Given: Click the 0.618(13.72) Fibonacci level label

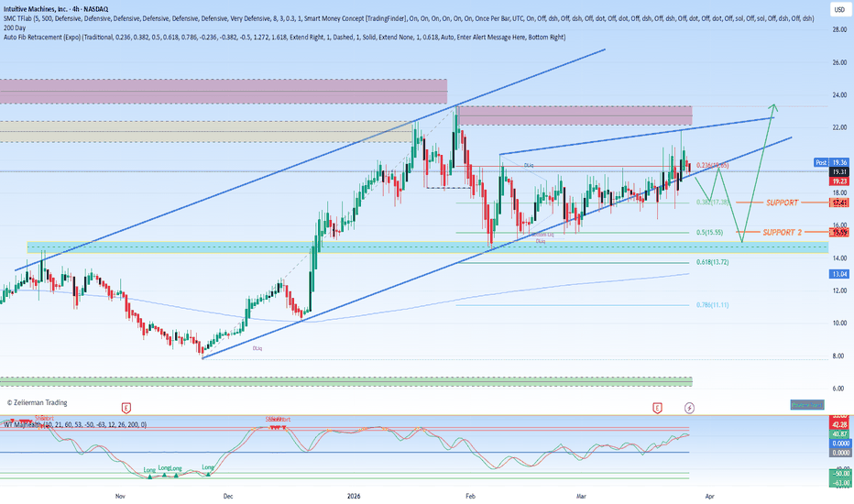Looking at the screenshot, I should point(712,262).
